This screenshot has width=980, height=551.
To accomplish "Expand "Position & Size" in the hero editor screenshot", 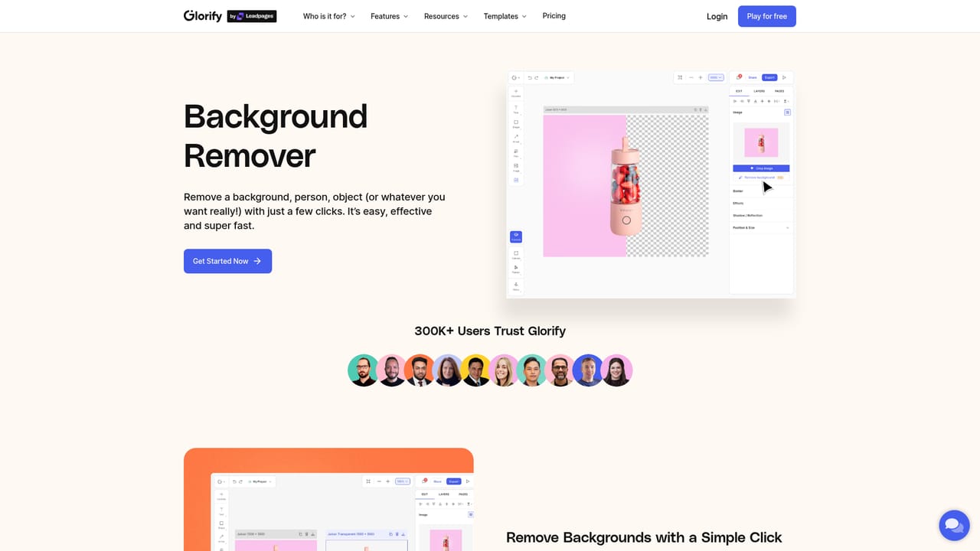I will click(761, 227).
